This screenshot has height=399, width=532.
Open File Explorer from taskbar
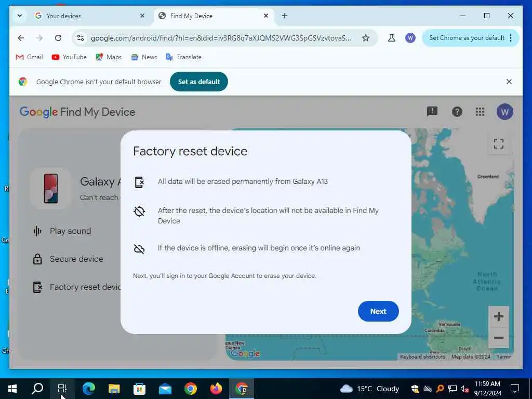point(114,389)
